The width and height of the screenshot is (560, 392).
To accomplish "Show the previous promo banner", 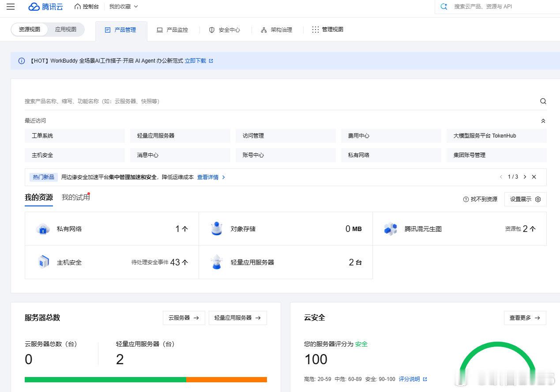I will [x=501, y=177].
